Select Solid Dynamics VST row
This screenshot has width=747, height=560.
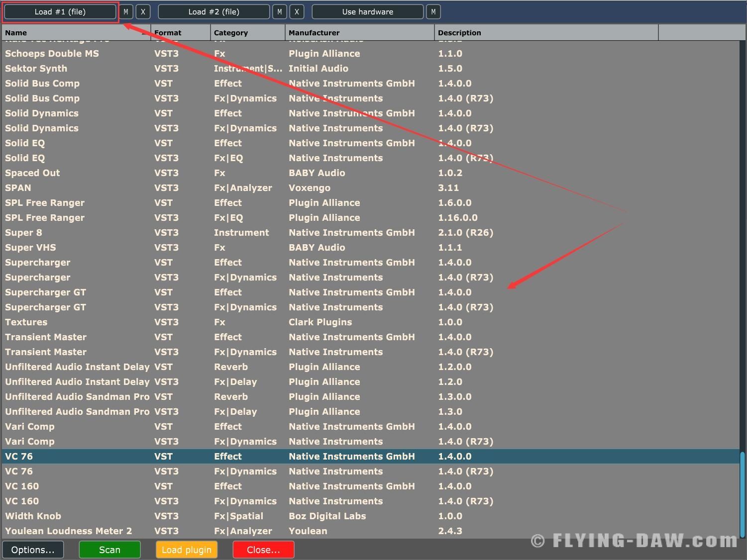tap(370, 113)
